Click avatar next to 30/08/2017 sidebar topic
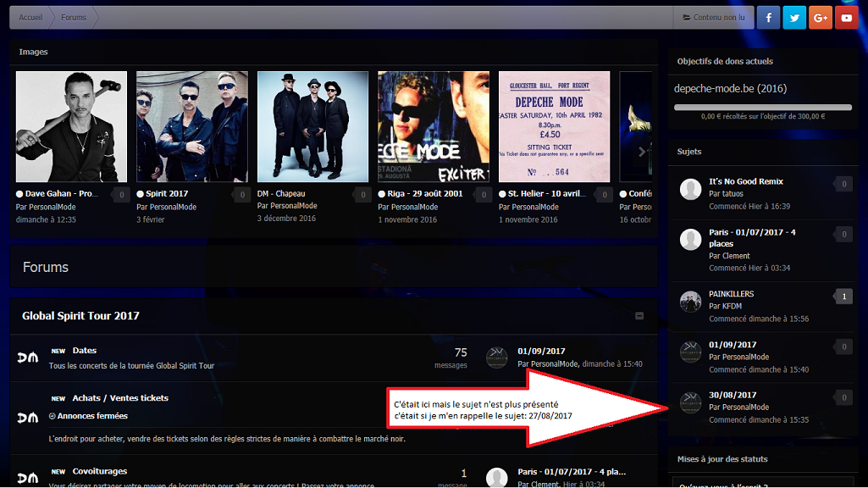The width and height of the screenshot is (868, 488). point(690,402)
